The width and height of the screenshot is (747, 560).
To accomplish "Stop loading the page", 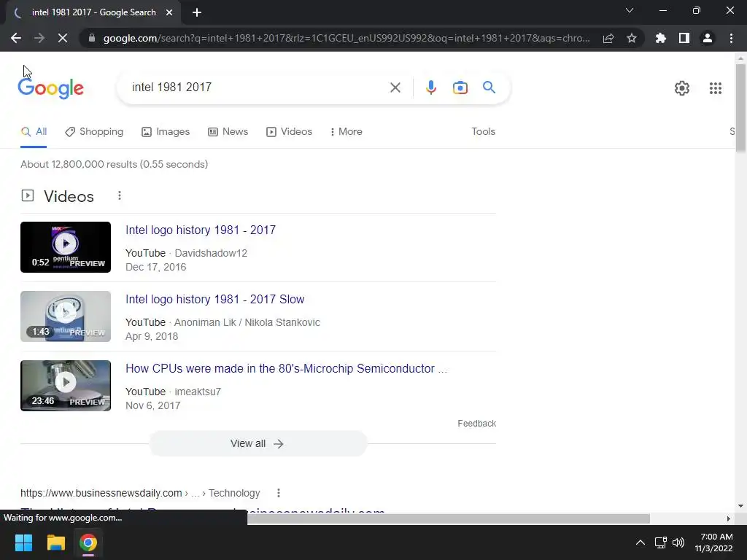I will [x=63, y=38].
